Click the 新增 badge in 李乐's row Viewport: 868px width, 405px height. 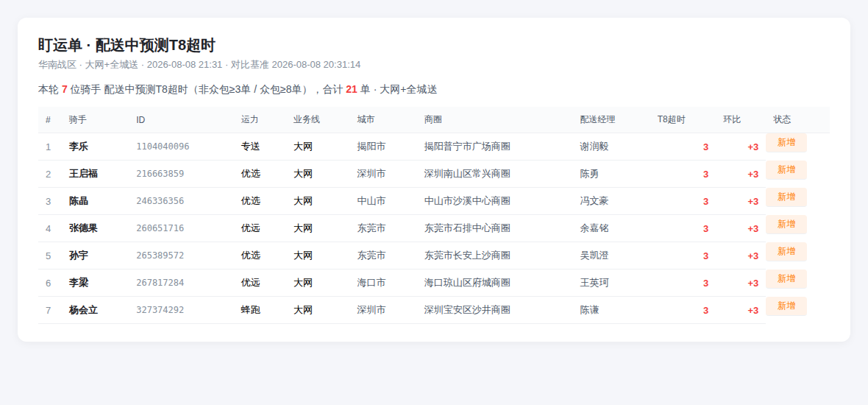[786, 142]
